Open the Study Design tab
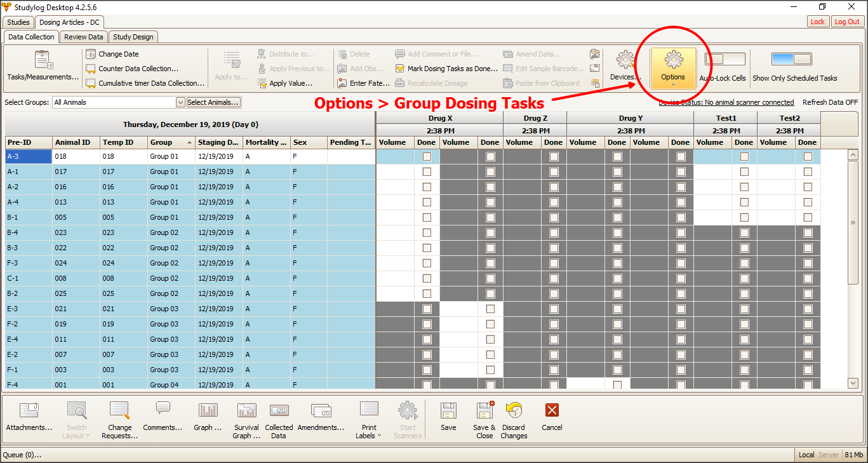This screenshot has width=868, height=463. (133, 37)
